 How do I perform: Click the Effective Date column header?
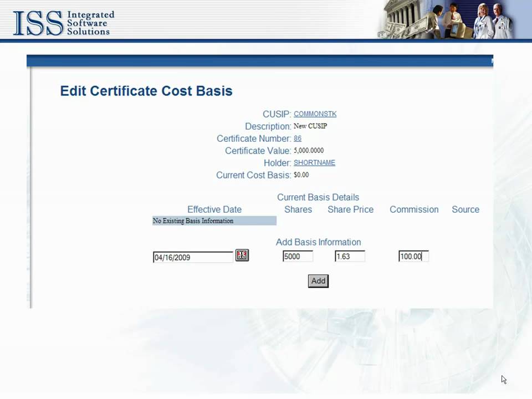click(x=214, y=209)
